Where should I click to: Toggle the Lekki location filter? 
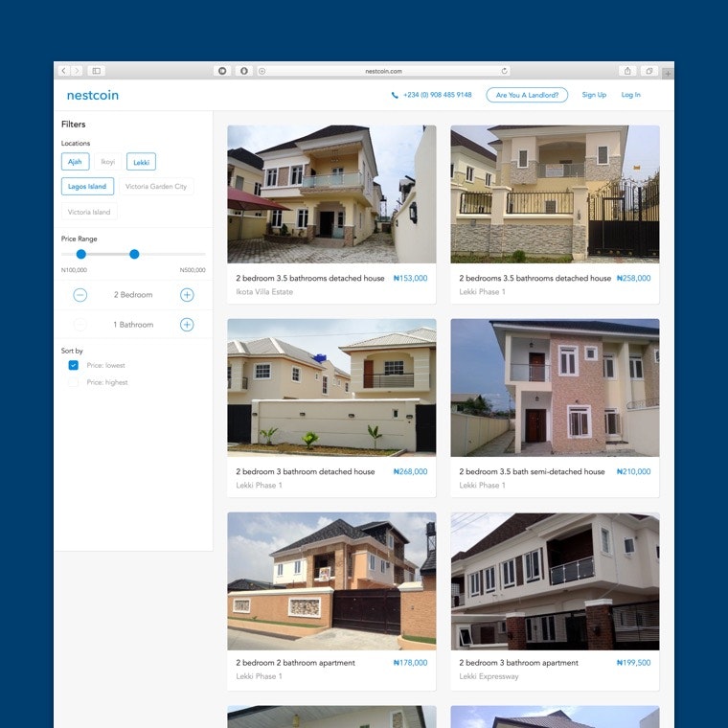point(141,162)
